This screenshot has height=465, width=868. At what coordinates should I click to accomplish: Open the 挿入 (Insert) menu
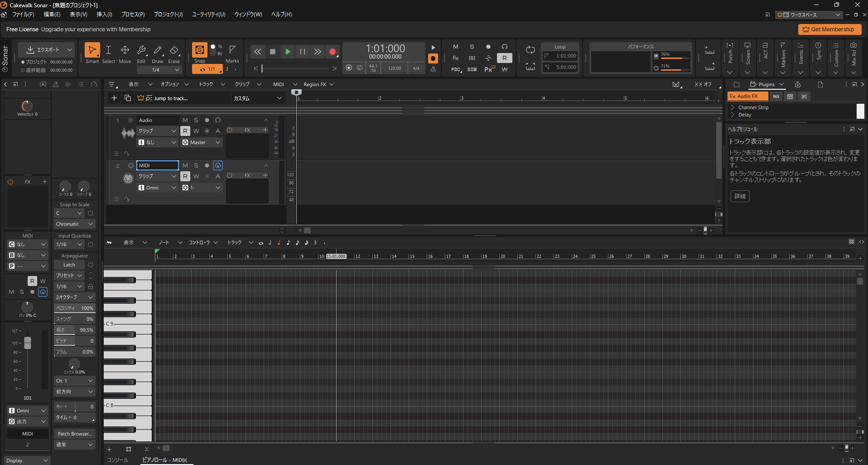(x=104, y=14)
